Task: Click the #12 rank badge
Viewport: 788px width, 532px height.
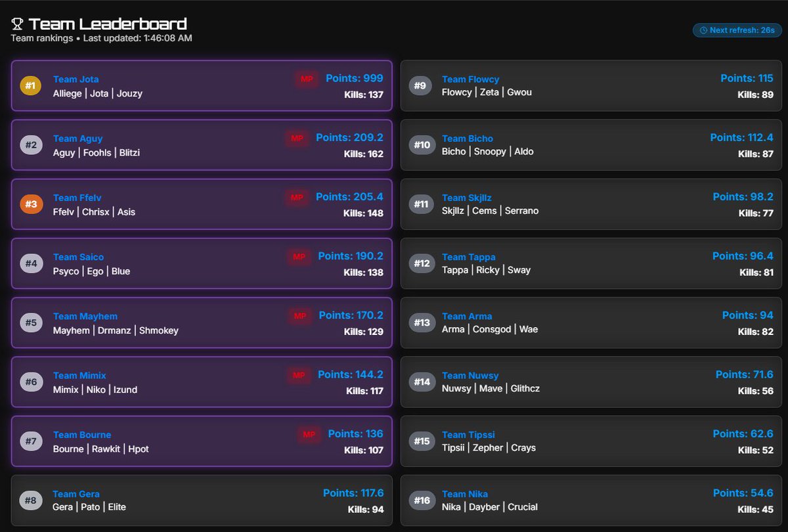Action: 422,263
